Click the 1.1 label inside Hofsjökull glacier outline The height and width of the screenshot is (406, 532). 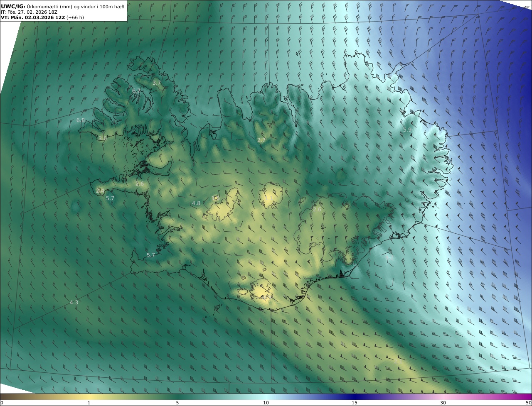[x=269, y=198]
